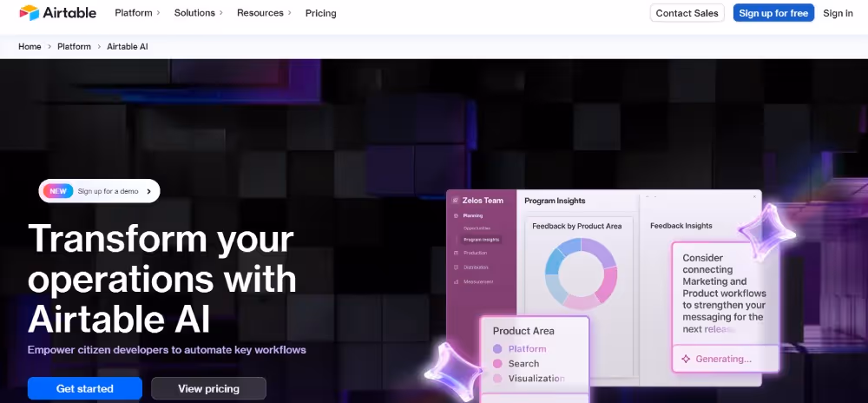Click the Visualization legend label
This screenshot has height=403, width=868.
(536, 379)
